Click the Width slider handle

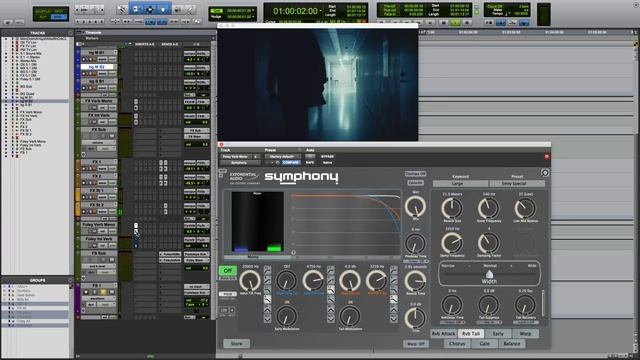[x=489, y=274]
